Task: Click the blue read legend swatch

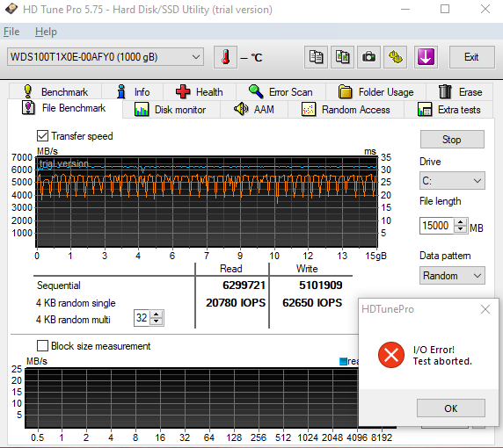Action: [x=343, y=362]
